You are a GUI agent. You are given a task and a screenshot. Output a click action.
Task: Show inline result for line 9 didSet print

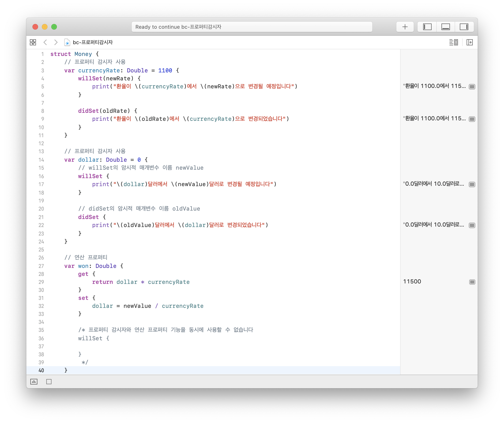pyautogui.click(x=472, y=119)
